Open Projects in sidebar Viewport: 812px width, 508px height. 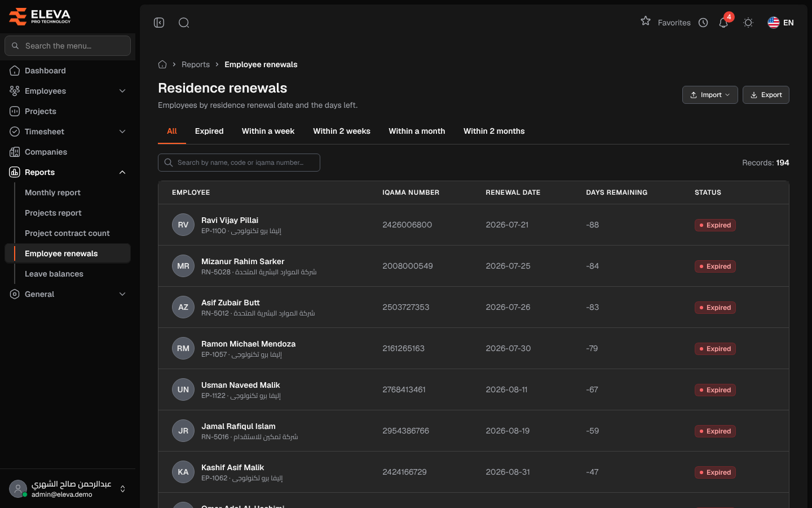click(68, 111)
